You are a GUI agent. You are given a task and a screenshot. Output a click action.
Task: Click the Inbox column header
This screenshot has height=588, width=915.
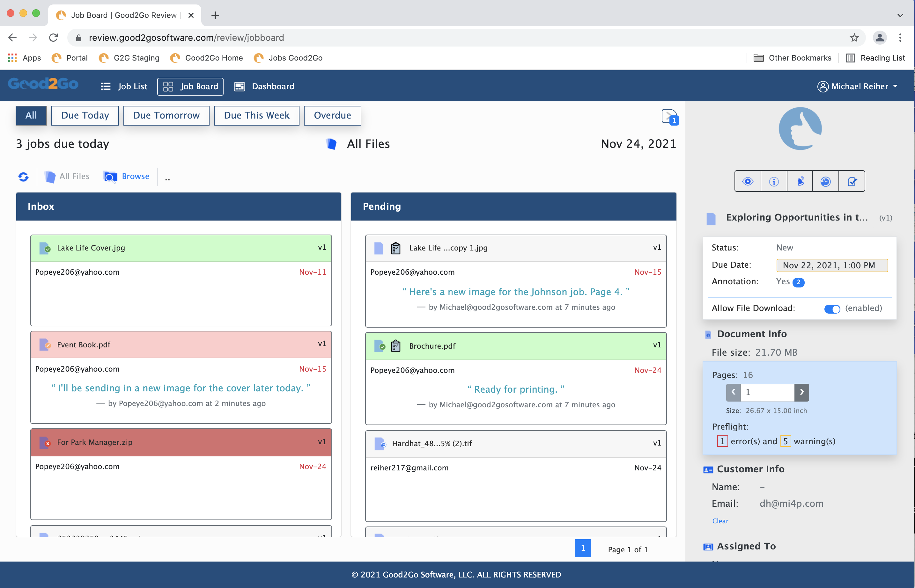pyautogui.click(x=178, y=207)
